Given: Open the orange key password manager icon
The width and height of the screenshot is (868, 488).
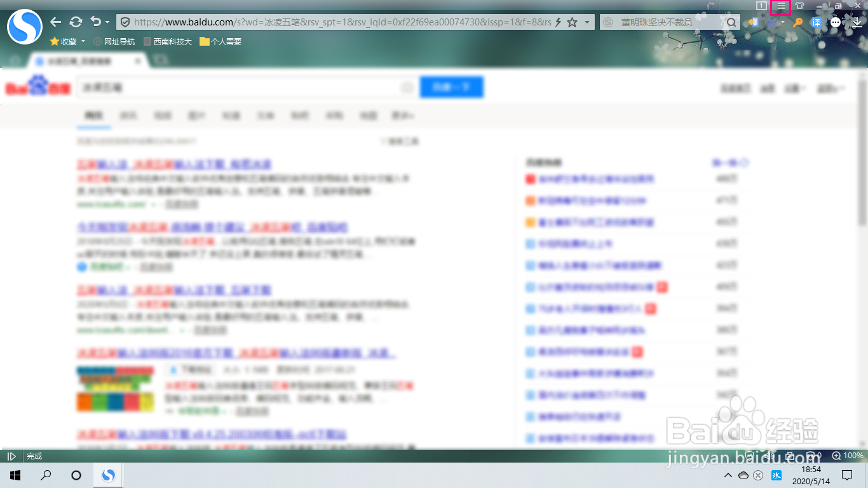Looking at the screenshot, I should [x=798, y=22].
